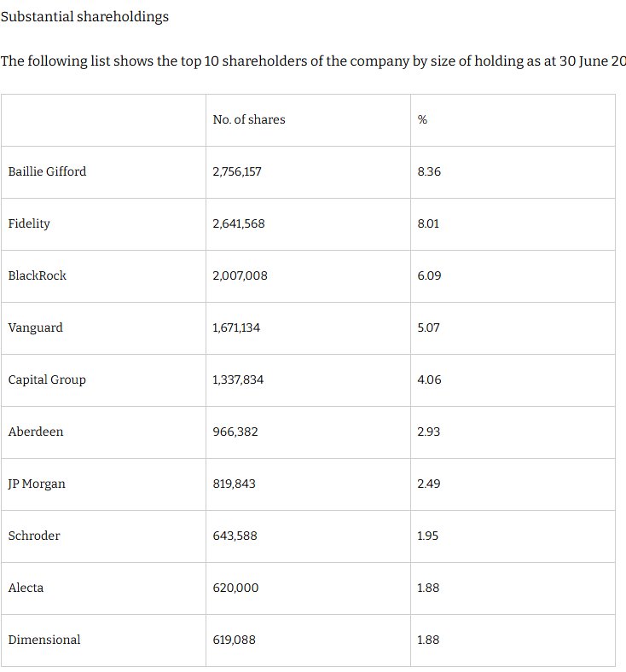The height and width of the screenshot is (672, 626).
Task: Click the Schroder shareholder name
Action: coord(34,536)
